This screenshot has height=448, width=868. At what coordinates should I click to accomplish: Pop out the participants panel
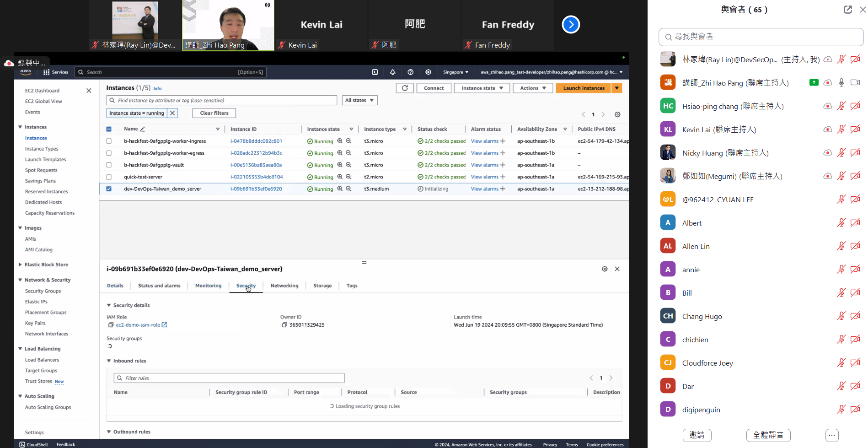[x=847, y=10]
